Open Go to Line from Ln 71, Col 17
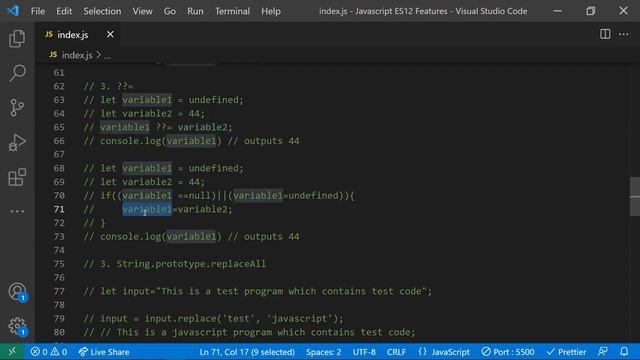 coord(247,352)
